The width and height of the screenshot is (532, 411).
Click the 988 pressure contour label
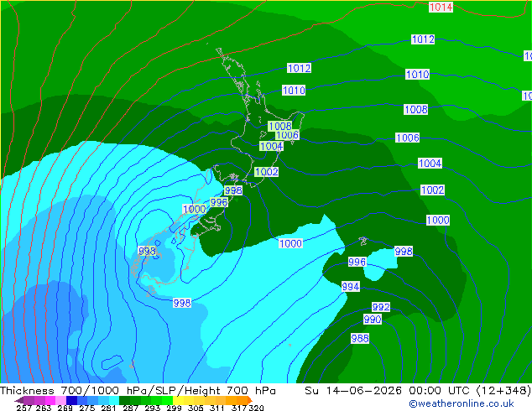(x=360, y=338)
